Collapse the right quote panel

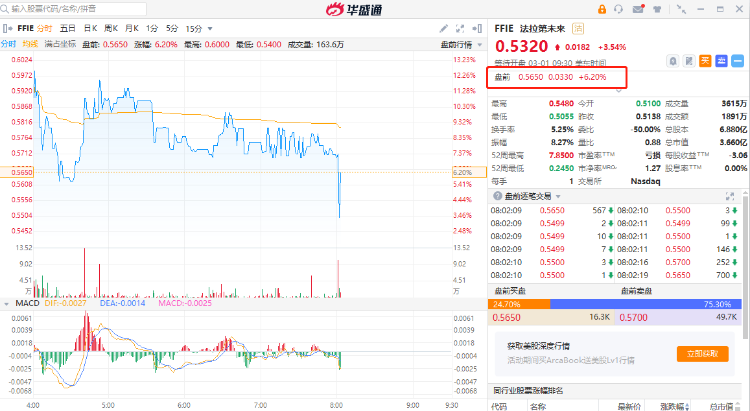point(477,29)
